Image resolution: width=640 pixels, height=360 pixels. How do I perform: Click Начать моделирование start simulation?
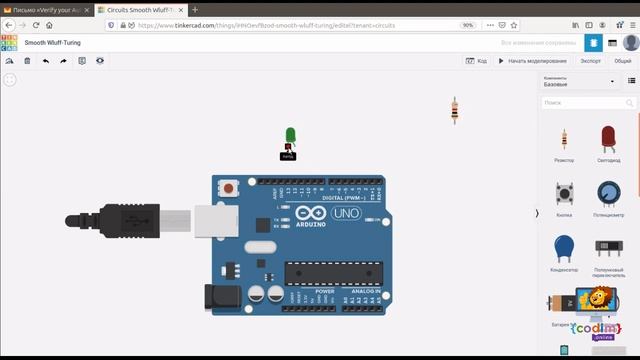(x=533, y=61)
